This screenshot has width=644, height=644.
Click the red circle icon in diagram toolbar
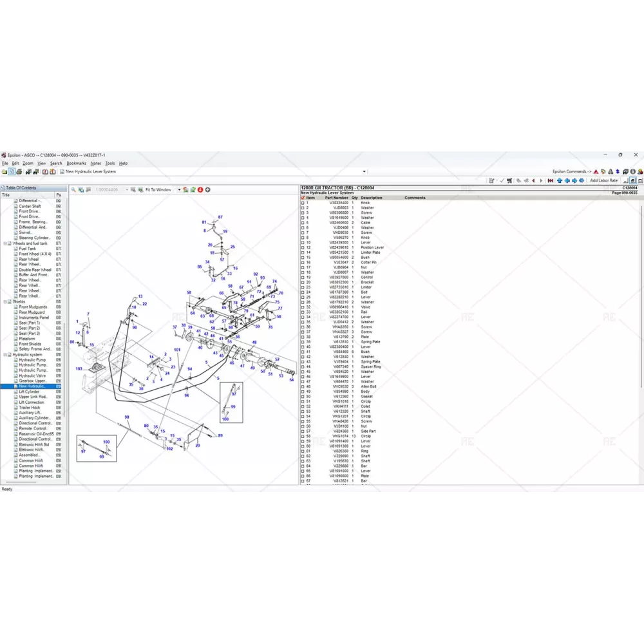[x=200, y=190]
